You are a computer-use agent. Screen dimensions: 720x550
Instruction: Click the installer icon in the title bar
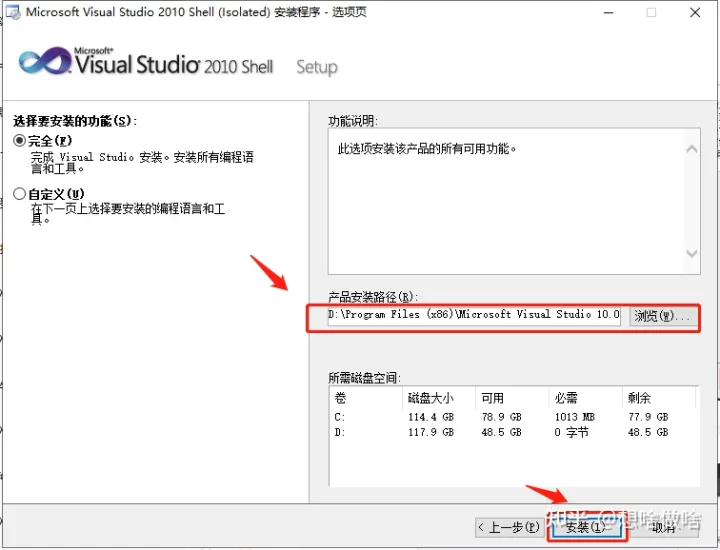click(x=13, y=12)
